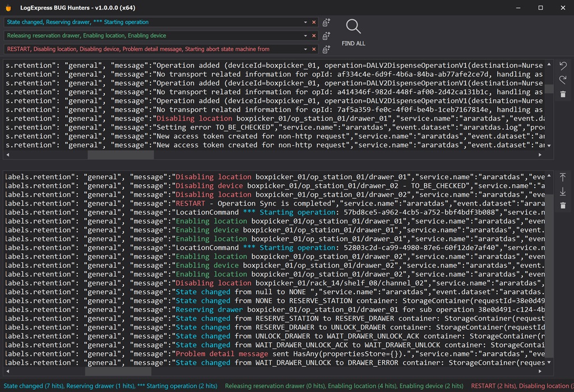Click the lock-sparkle icon beside the red search field
This screenshot has height=392, width=574.
(326, 49)
